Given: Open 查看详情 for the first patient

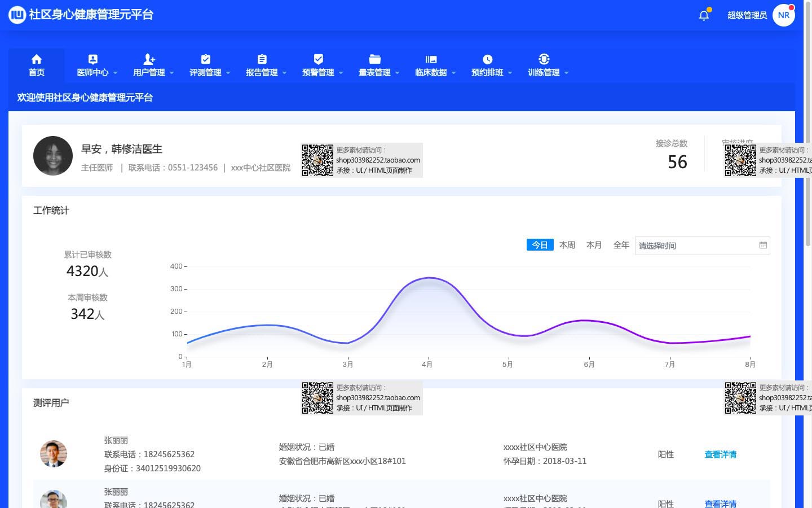Looking at the screenshot, I should tap(720, 454).
